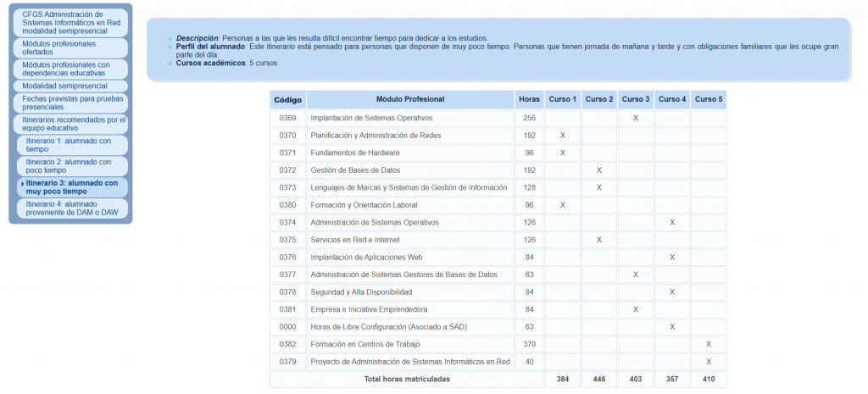Image resolution: width=868 pixels, height=394 pixels.
Task: Click the 40 hours value
Action: tap(529, 362)
